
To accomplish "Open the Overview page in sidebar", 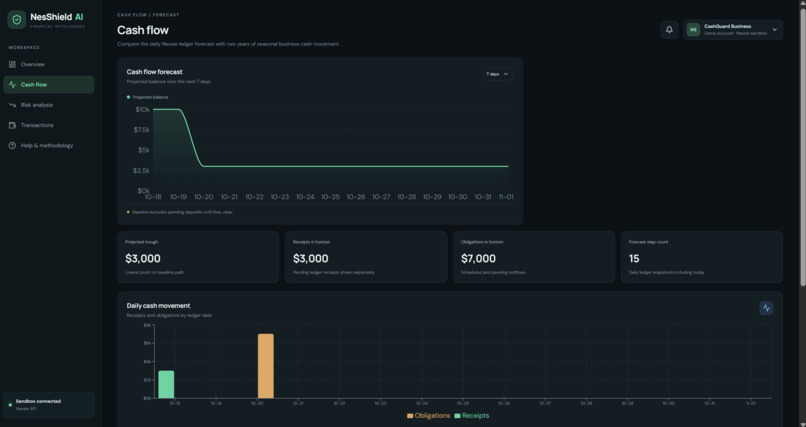I will coord(49,64).
